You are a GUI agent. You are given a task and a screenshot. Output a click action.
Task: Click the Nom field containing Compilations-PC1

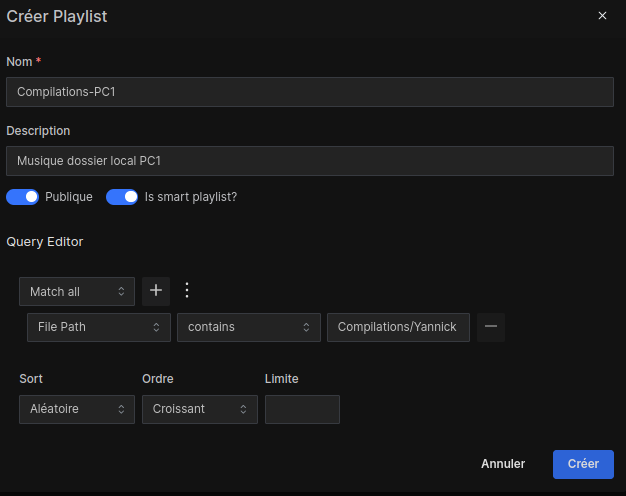(x=309, y=92)
